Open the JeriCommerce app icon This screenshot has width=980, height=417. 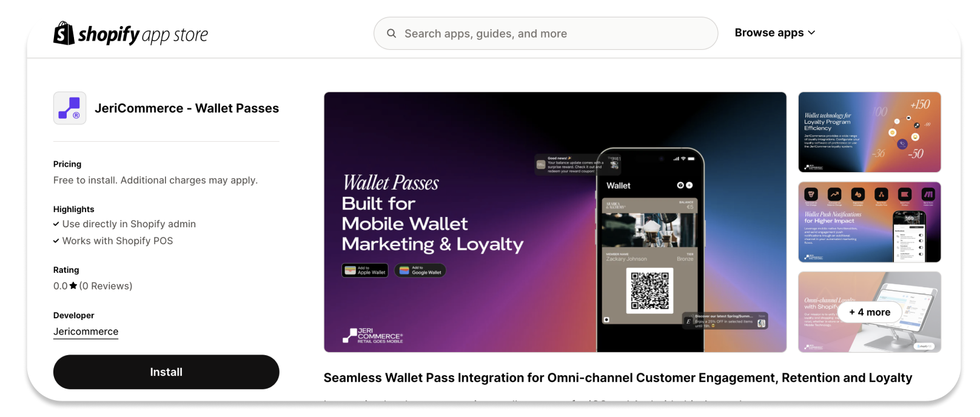(70, 108)
